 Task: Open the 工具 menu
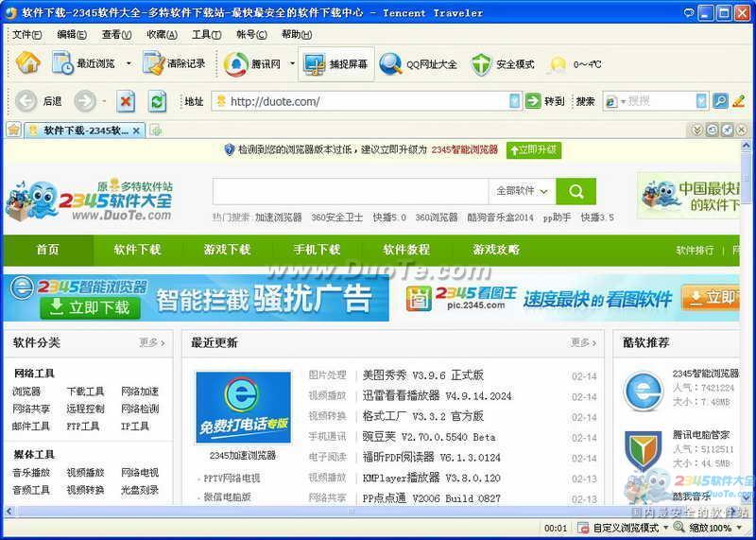(207, 34)
